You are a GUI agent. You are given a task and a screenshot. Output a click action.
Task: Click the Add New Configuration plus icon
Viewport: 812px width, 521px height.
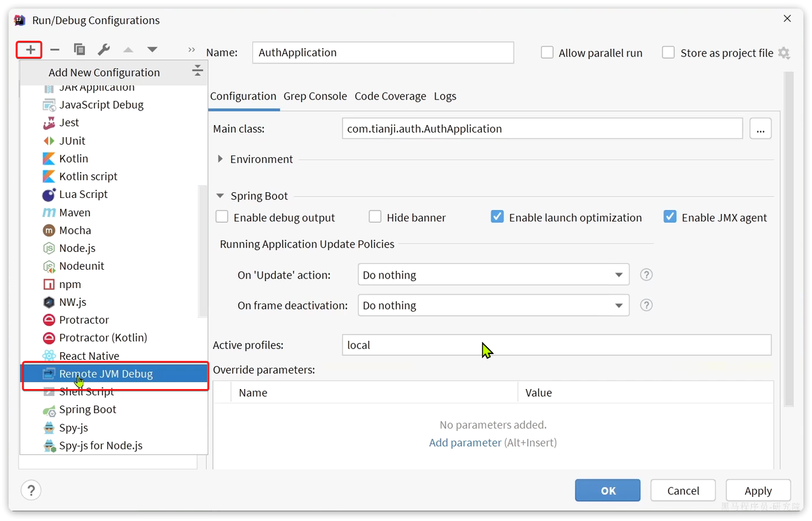click(30, 49)
